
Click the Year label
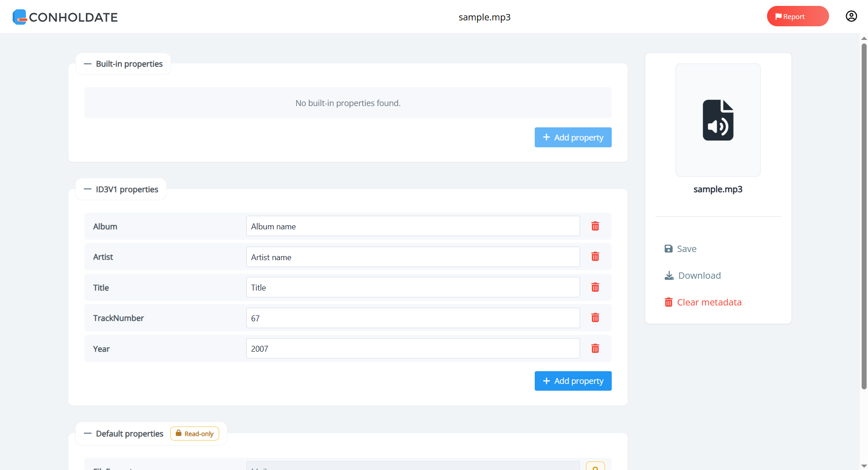coord(101,349)
